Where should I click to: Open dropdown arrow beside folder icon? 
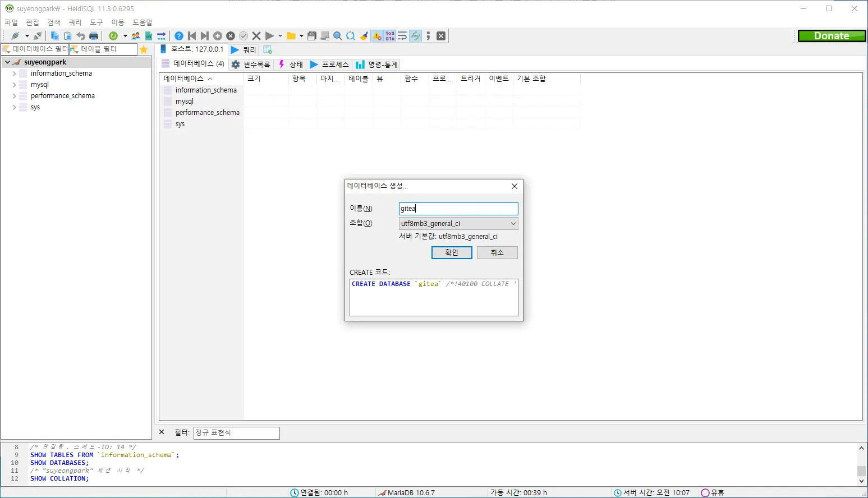[301, 36]
